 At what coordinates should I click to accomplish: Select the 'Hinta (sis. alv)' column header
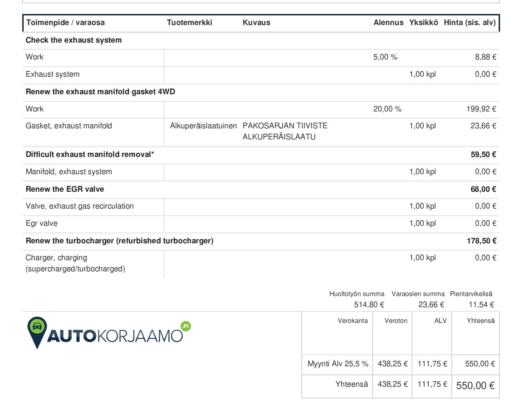(470, 23)
